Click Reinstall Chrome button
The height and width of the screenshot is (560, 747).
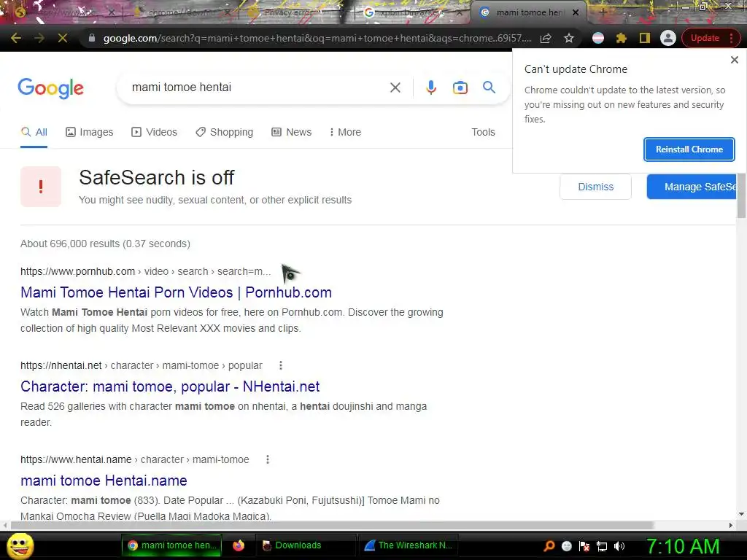point(689,149)
